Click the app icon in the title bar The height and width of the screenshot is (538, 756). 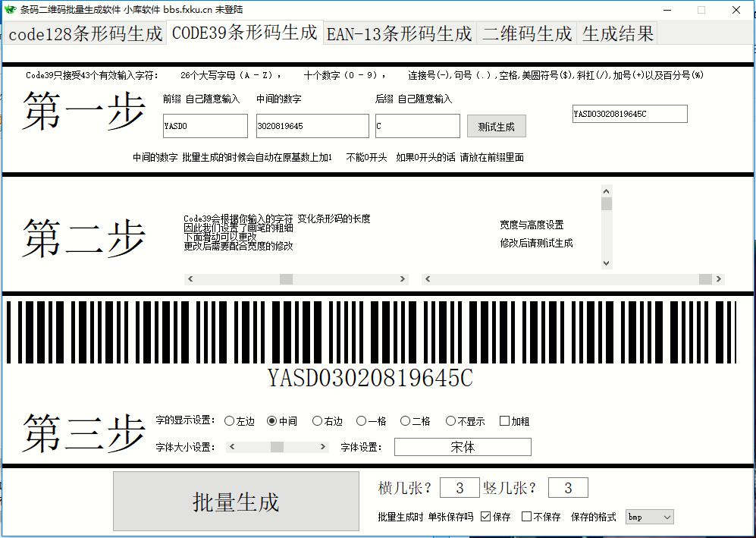(10, 9)
